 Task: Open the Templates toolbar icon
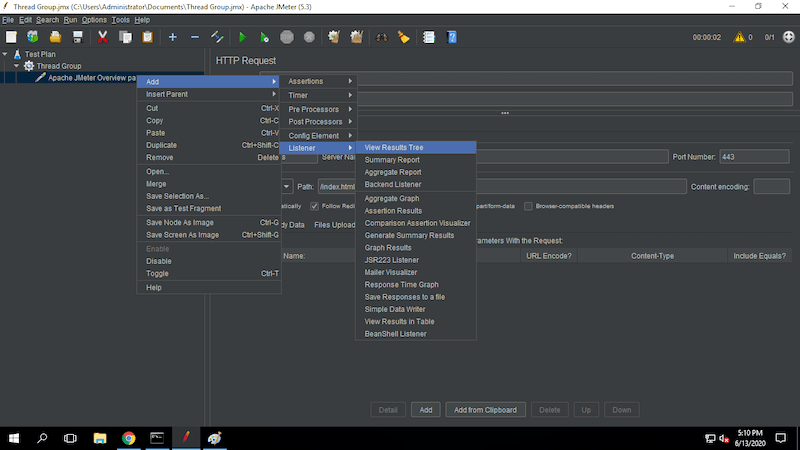[33, 37]
